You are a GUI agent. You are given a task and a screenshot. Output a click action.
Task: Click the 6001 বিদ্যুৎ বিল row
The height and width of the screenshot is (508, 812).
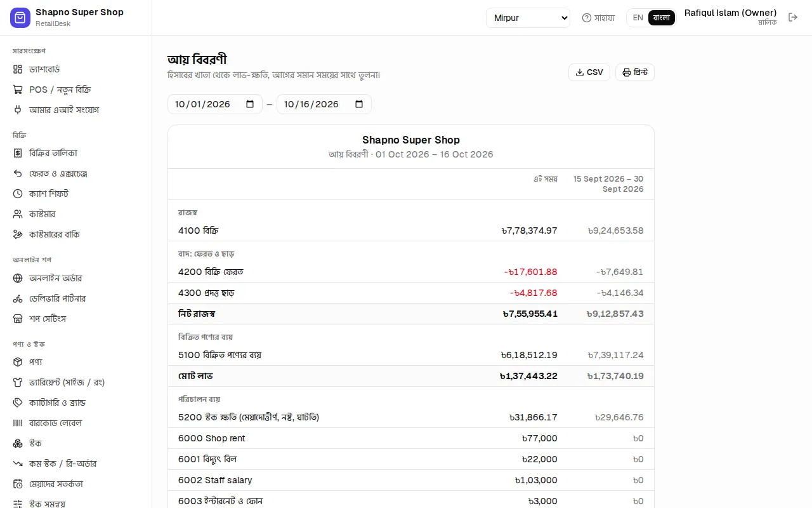(x=411, y=459)
